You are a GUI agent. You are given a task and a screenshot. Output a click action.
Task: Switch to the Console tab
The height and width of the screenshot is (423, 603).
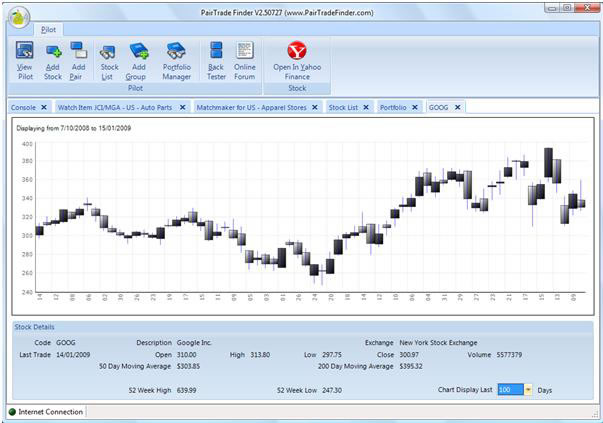pos(23,108)
